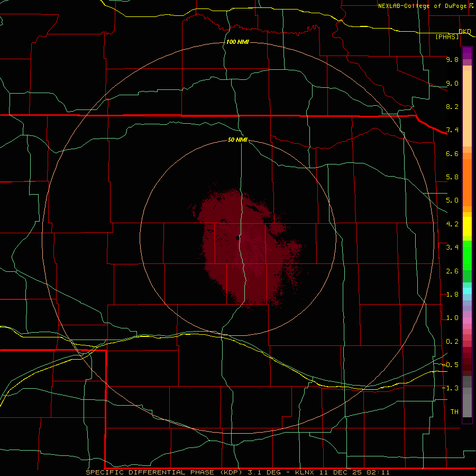The image size is (476, 476).
Task: Select the 5.0 scale value
Action: click(452, 200)
